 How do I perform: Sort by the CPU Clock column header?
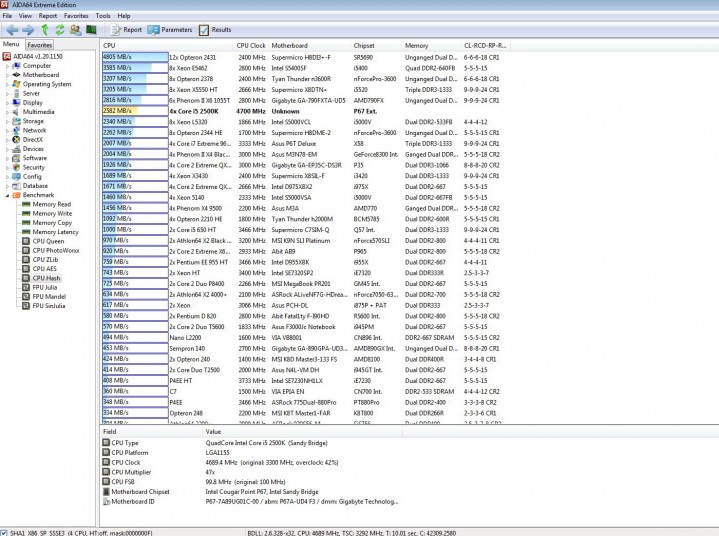250,45
